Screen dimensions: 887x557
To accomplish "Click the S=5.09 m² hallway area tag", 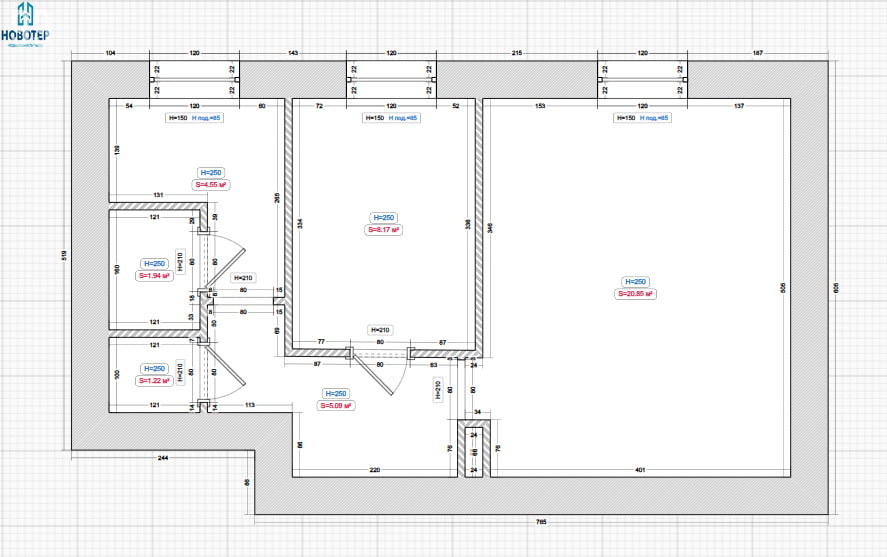I will (334, 406).
